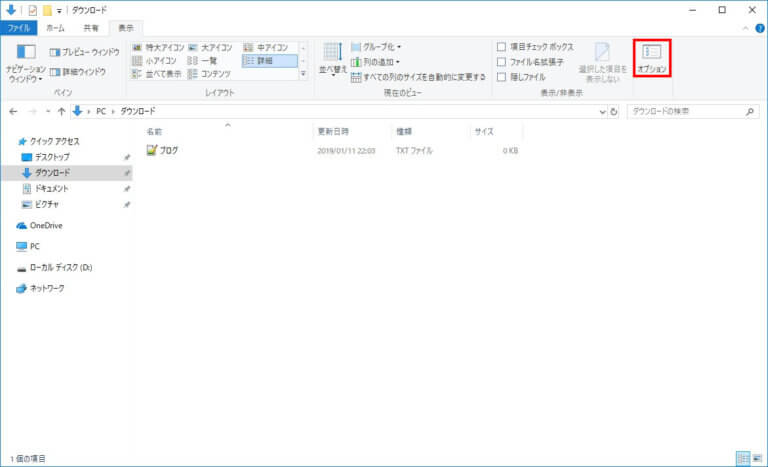Screen dimensions: 768x467
Task: Click PC in the address breadcrumb
Action: [x=101, y=112]
